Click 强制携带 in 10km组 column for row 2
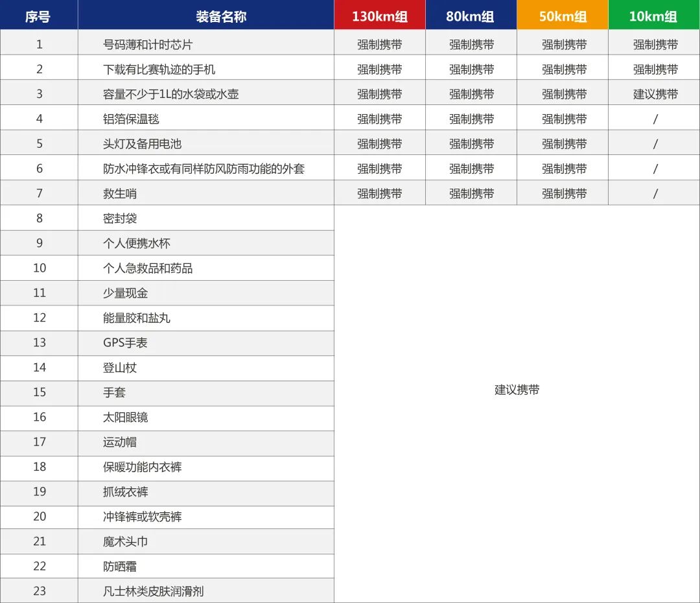 pyautogui.click(x=655, y=69)
